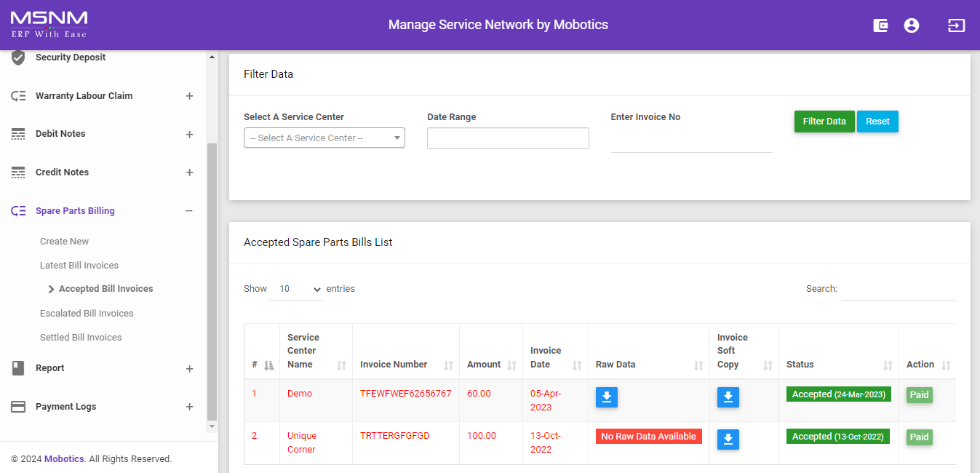Screen dimensions: 980x473
Task: Download invoice soft copy for Demo
Action: (728, 397)
